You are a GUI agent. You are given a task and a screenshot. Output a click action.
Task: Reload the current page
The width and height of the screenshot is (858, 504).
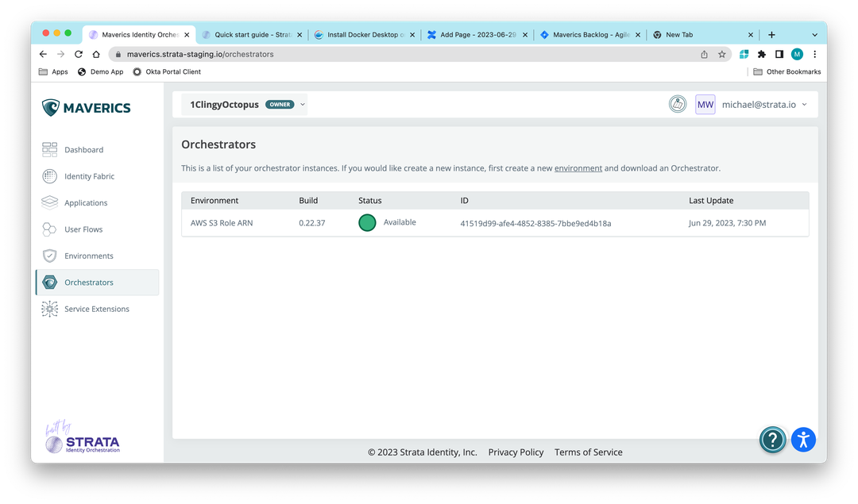click(78, 54)
